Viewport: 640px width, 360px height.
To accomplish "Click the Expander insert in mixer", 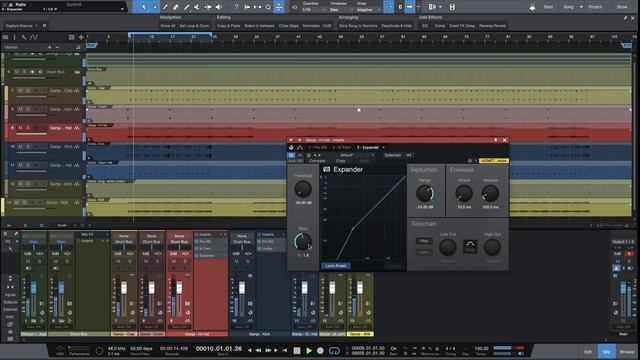I will 210,255.
